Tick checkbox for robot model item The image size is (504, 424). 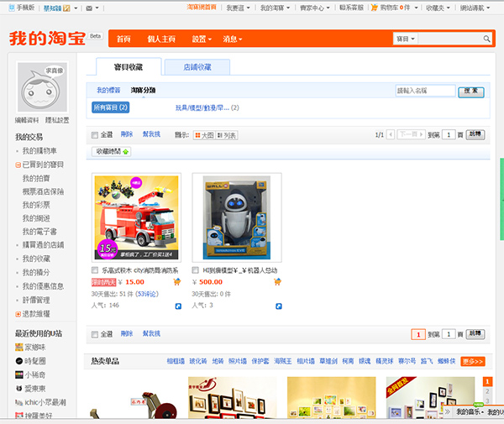point(195,270)
